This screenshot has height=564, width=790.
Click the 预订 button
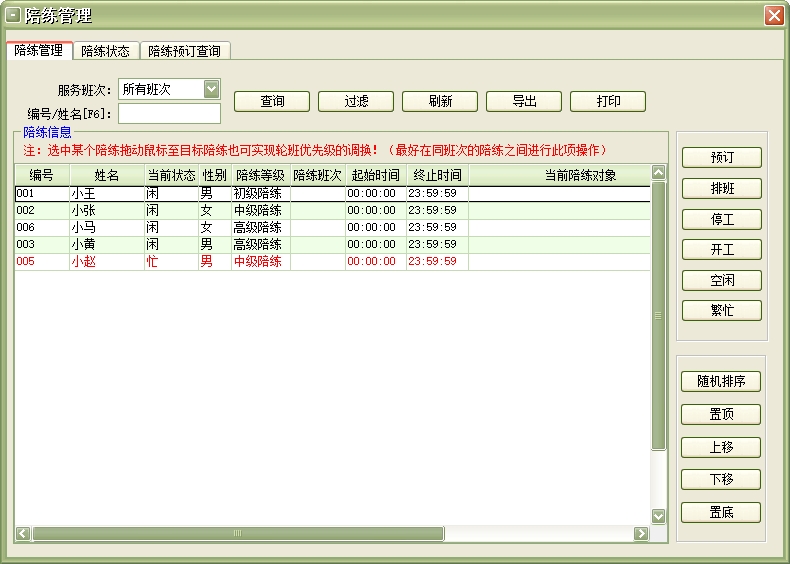point(721,158)
